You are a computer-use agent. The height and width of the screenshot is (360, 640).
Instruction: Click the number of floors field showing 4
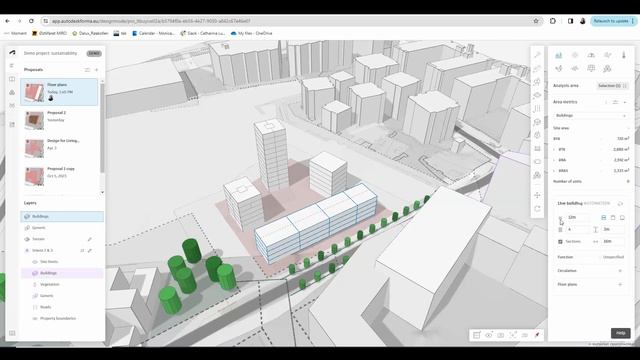coord(578,229)
